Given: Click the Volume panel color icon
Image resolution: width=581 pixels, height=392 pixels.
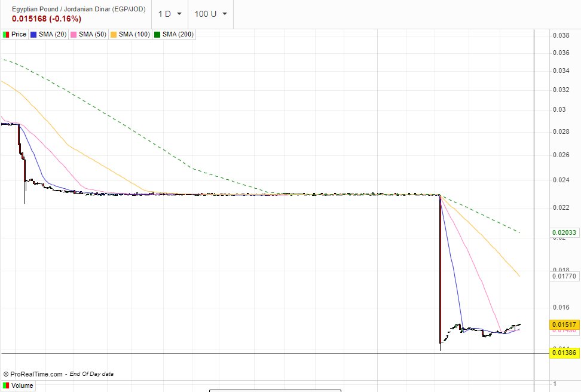Looking at the screenshot, I should [x=6, y=385].
